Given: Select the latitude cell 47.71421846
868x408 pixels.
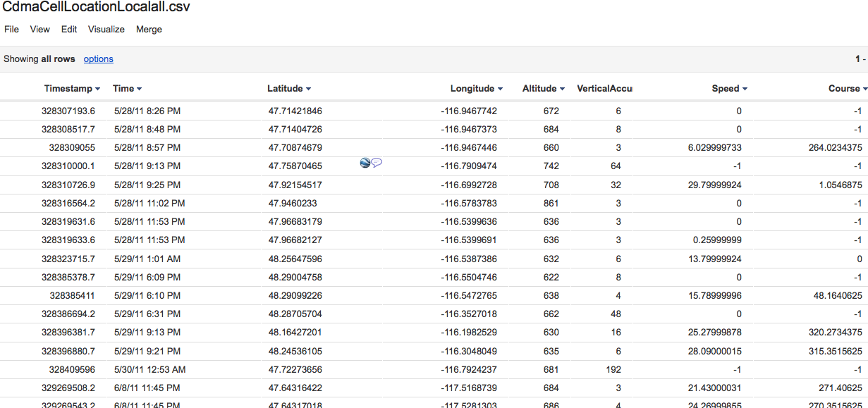Looking at the screenshot, I should tap(295, 111).
